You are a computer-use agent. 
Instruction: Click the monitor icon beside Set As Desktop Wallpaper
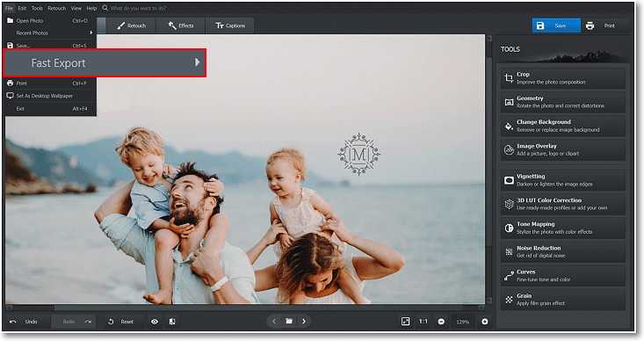click(x=11, y=96)
